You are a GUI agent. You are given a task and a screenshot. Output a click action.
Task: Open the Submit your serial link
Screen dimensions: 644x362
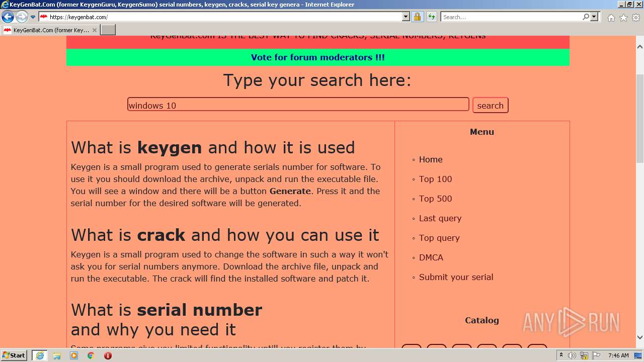click(456, 277)
